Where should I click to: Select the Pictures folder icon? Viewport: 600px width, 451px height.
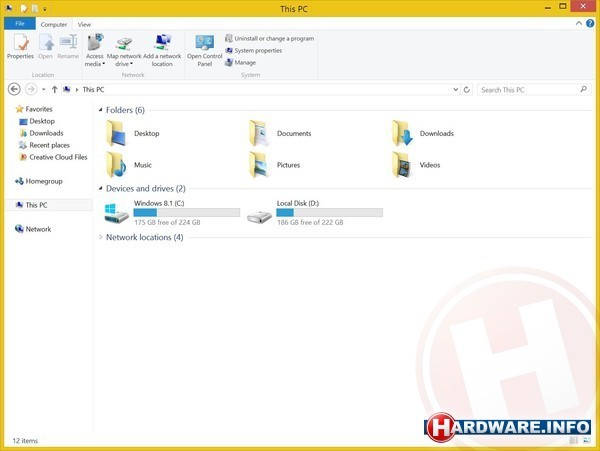click(259, 165)
